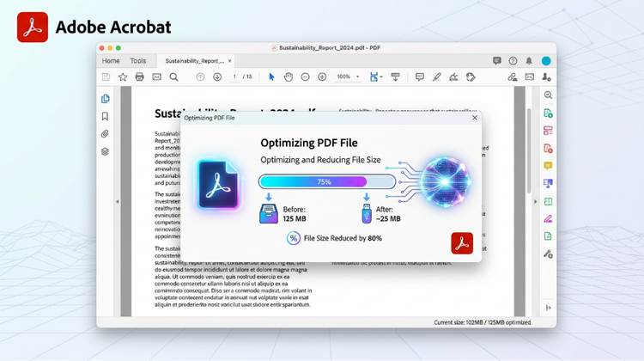
Task: Click 'Optimizing and Reducing File Size' subtitle
Action: click(x=320, y=160)
